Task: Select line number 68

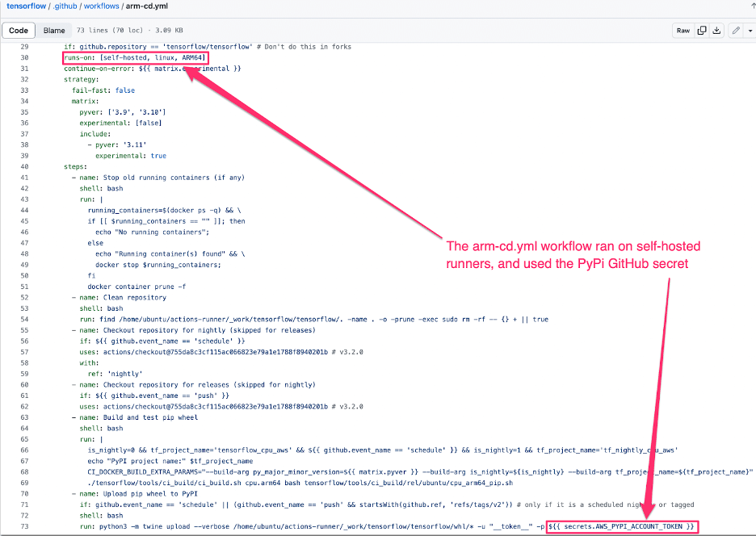Action: (24, 472)
